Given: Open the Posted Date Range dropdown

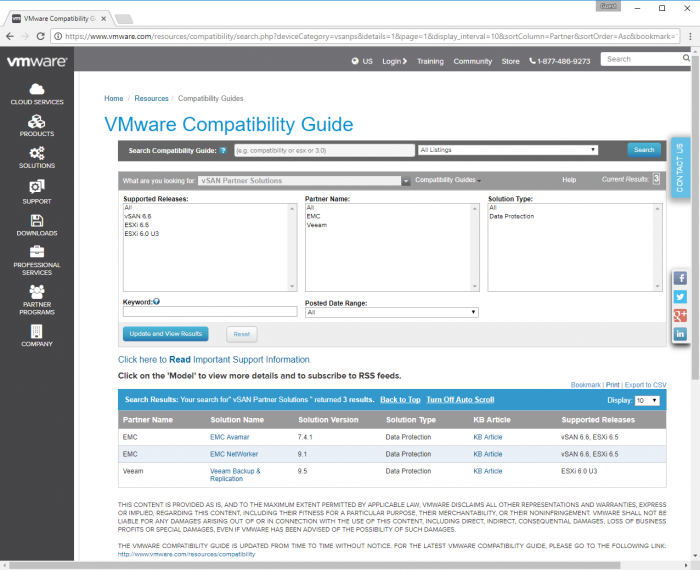Looking at the screenshot, I should 392,312.
